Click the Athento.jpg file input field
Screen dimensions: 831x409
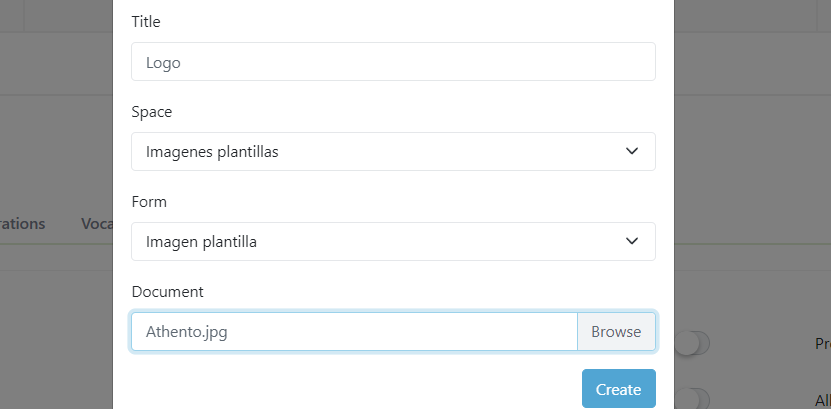pos(354,331)
